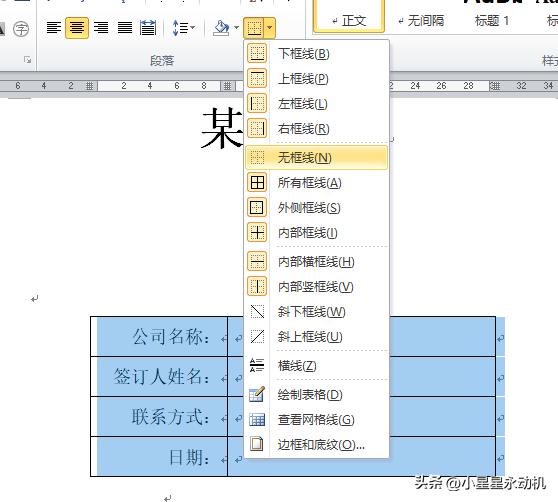558x502 pixels.
Task: Align paragraph text to the left
Action: click(x=54, y=28)
